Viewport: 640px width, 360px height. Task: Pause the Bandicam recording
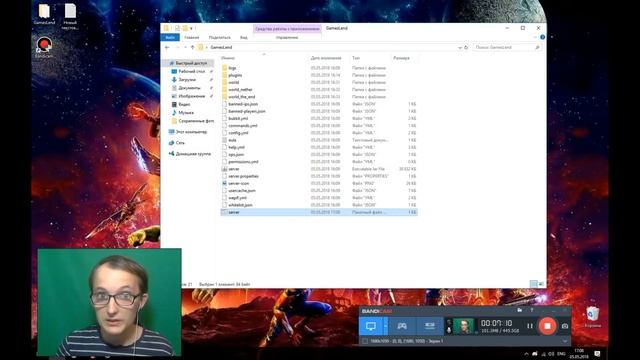[x=530, y=326]
